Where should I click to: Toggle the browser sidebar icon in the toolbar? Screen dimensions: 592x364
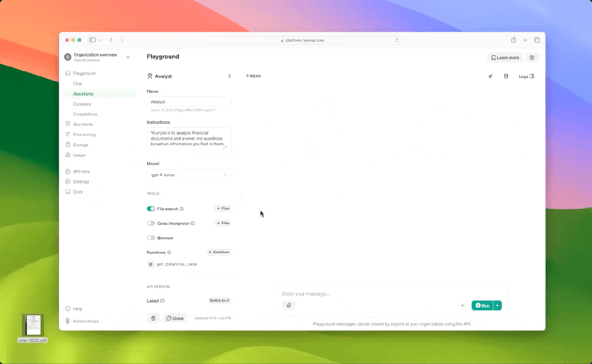(x=92, y=40)
